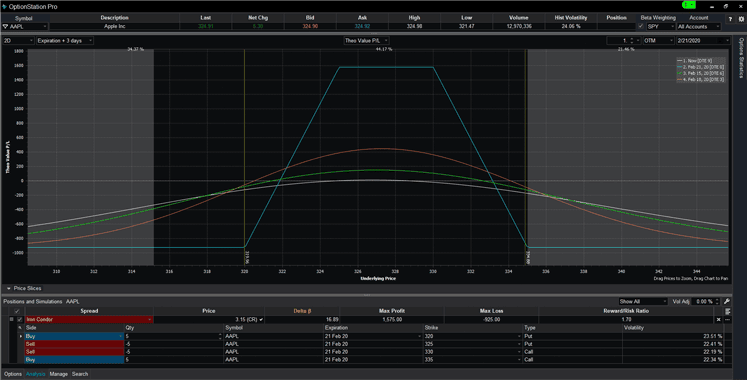Open the Expiration + 3 days dropdown
The width and height of the screenshot is (747, 380).
65,41
